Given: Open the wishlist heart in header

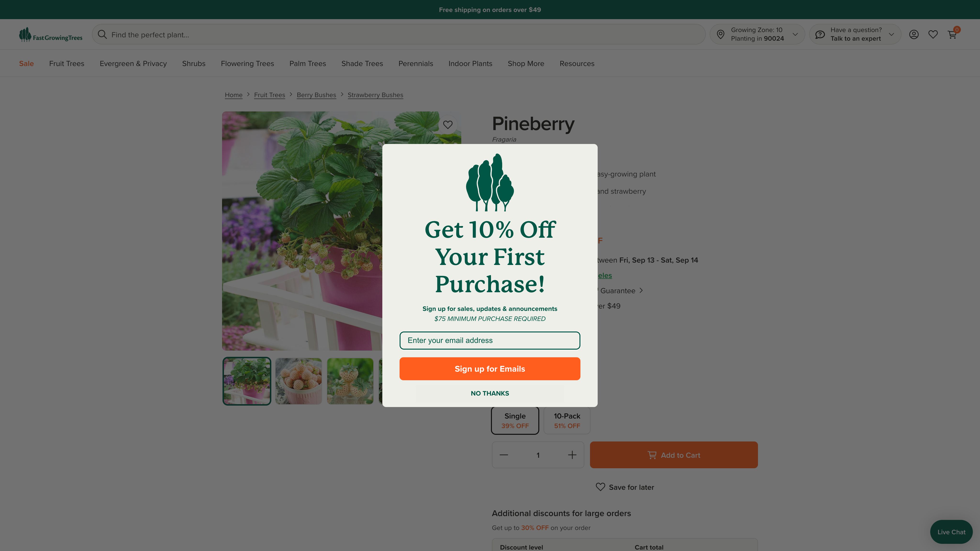Looking at the screenshot, I should pyautogui.click(x=933, y=35).
